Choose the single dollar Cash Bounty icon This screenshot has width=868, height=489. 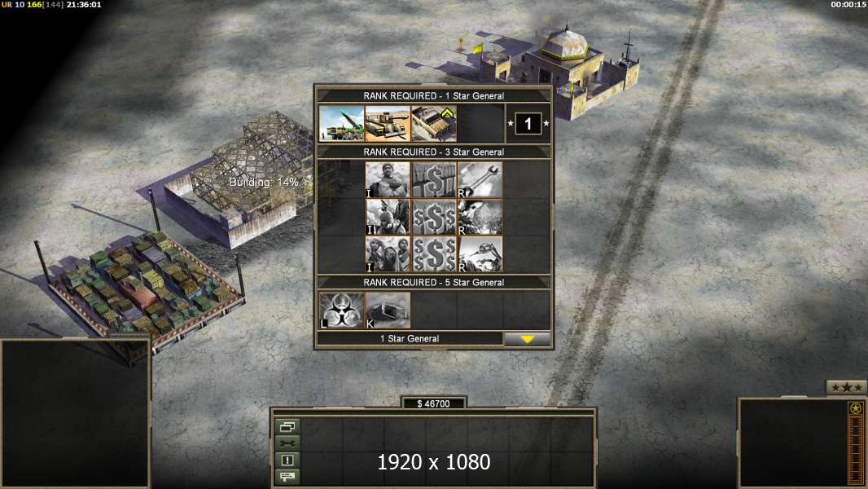tap(434, 180)
